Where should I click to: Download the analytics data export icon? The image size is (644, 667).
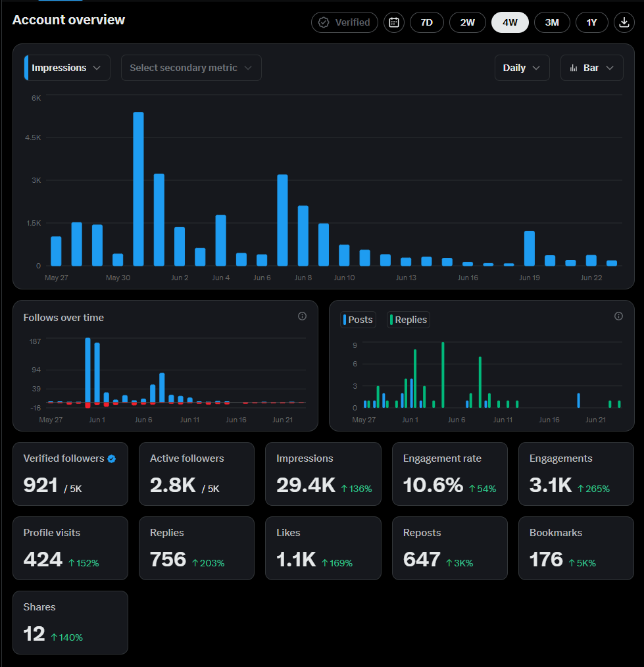(x=624, y=22)
